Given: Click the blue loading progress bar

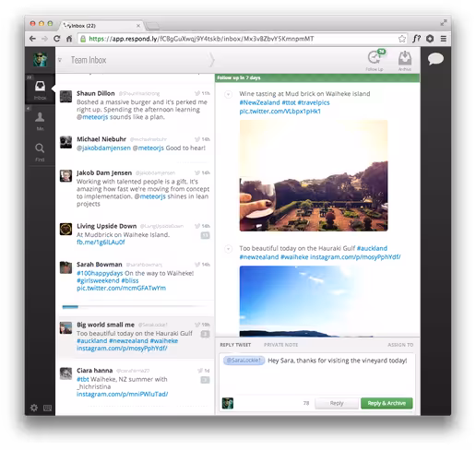Looking at the screenshot, I should [x=70, y=306].
